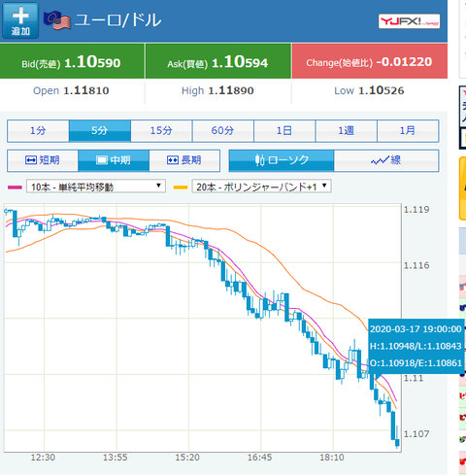Set chart range to 短期

pyautogui.click(x=43, y=160)
